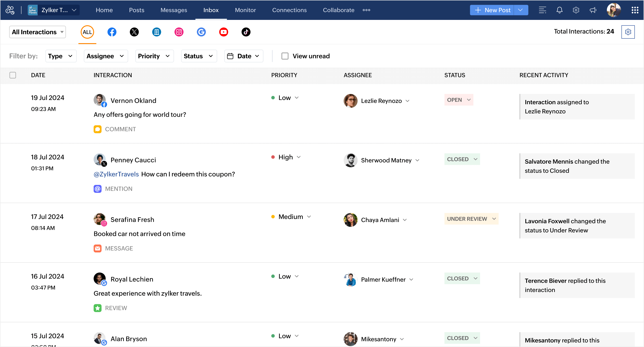Switch to the Monitor tab
644x347 pixels.
click(x=245, y=10)
